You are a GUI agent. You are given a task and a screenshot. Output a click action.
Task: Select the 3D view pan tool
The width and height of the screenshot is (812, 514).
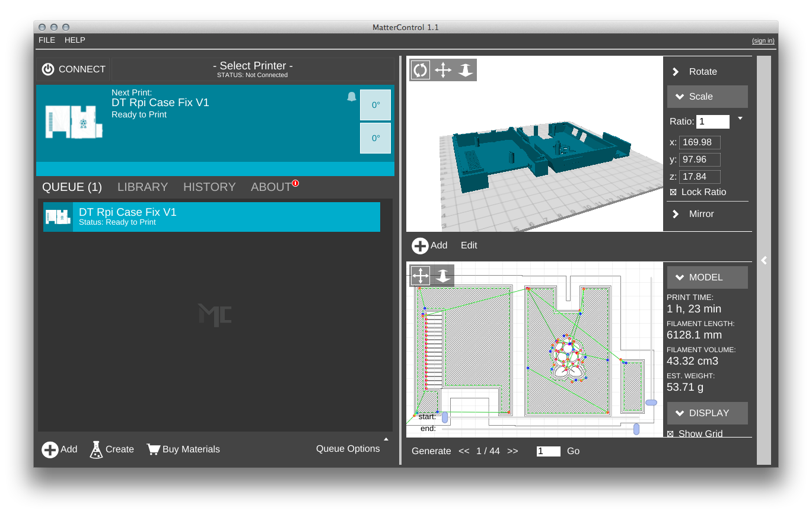click(x=443, y=70)
